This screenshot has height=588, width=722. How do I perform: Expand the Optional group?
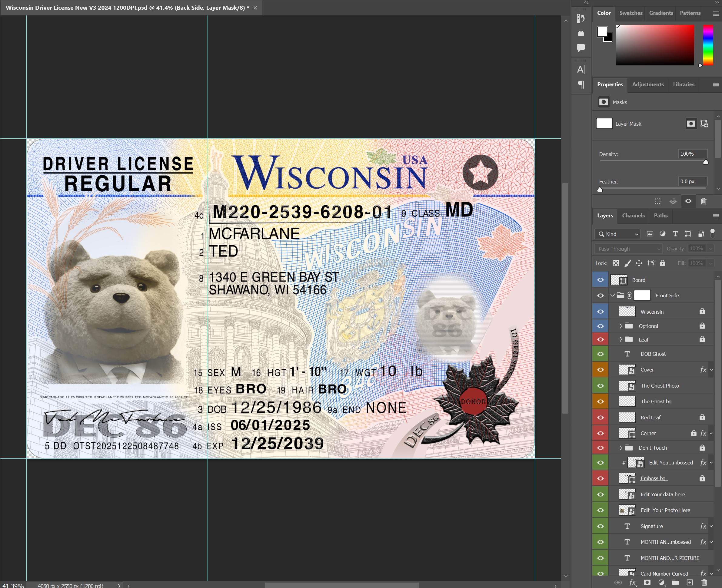click(621, 326)
